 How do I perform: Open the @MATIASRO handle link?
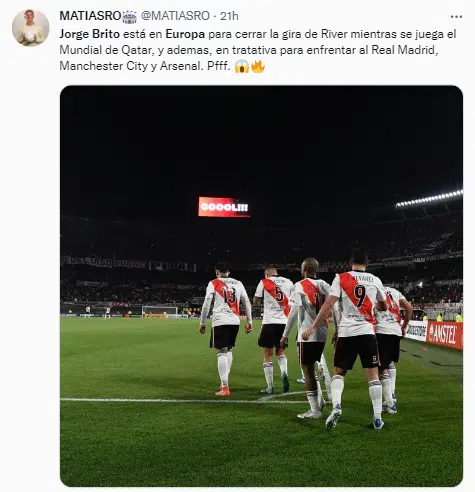[175, 16]
